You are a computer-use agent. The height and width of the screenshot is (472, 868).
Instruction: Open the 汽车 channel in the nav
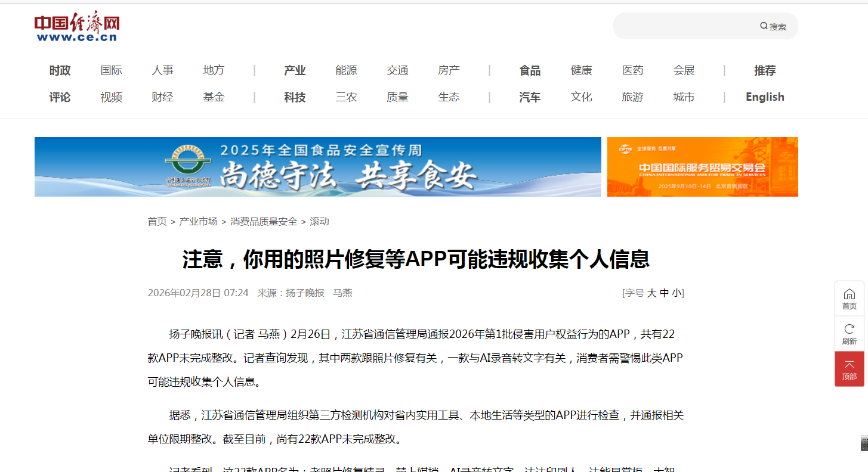(x=530, y=97)
